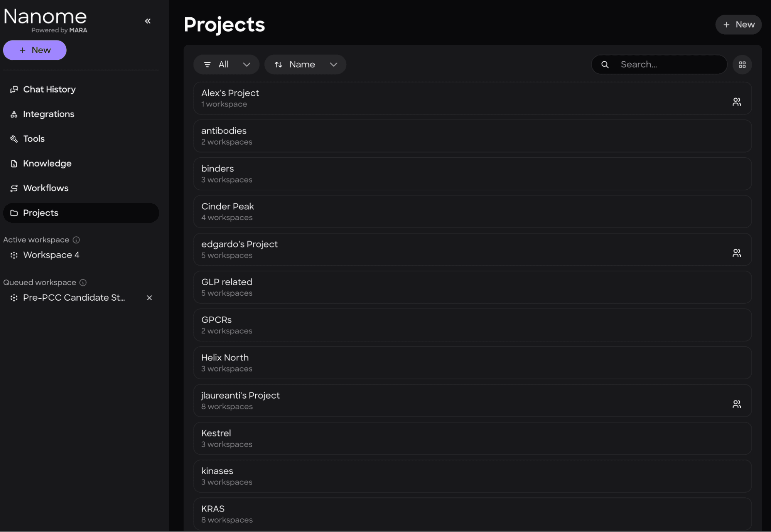Click the info icon beside Queued workspace
Viewport: 771px width, 532px height.
pyautogui.click(x=83, y=282)
